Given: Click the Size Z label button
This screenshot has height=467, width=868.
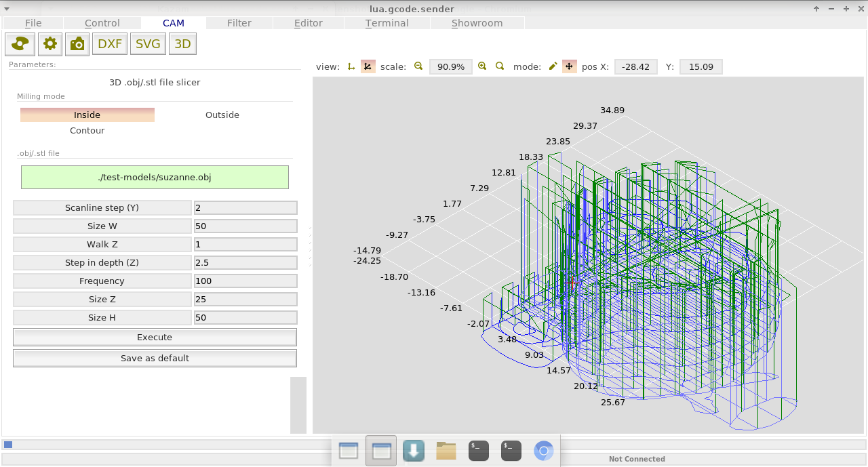Looking at the screenshot, I should click(x=102, y=300).
